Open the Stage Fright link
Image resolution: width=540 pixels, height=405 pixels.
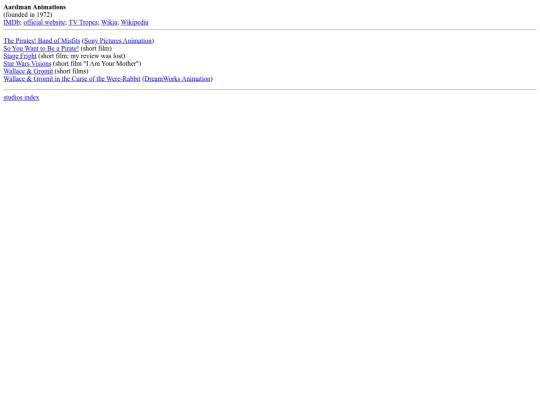[x=20, y=56]
